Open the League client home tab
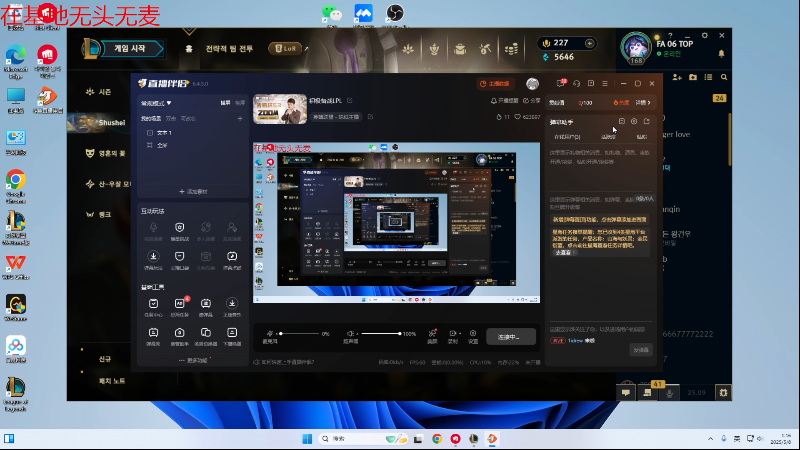 189,48
